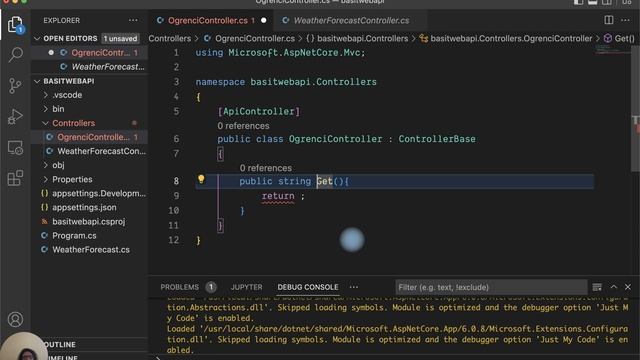Switch to the WeatherForecastController.cs editor tab
Viewport: 640px width, 360px height.
[x=351, y=20]
